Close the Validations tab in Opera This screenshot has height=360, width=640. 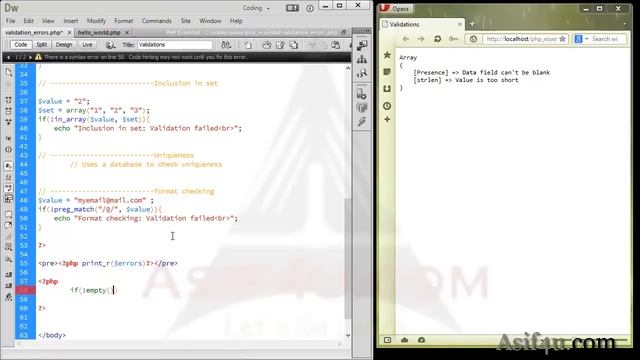pos(460,24)
